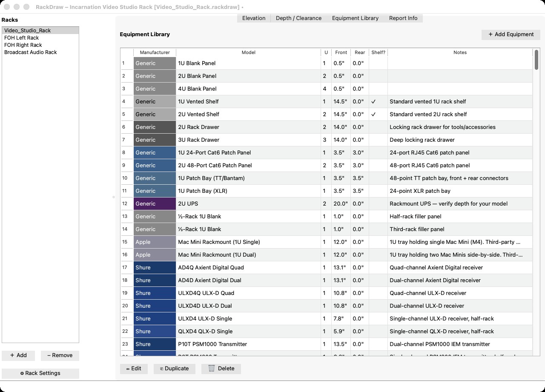Image resolution: width=545 pixels, height=392 pixels.
Task: Click the blue Shure swatch for AD4Q row
Action: 155,268
